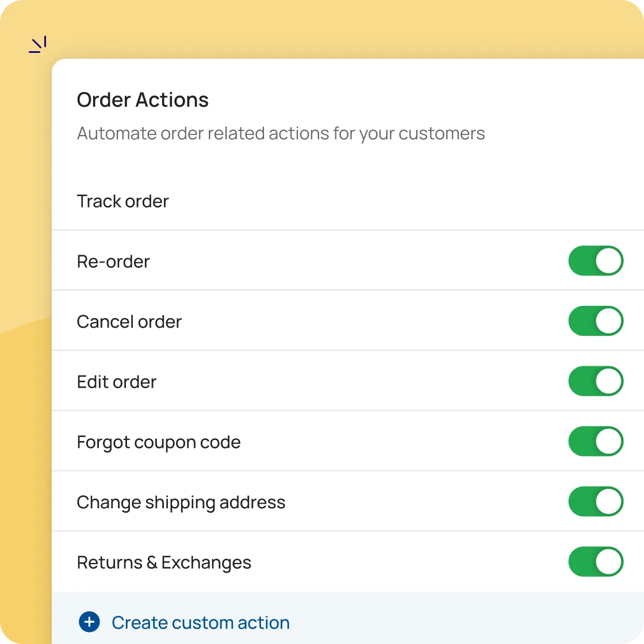Disable the Forgot coupon code switch
This screenshot has width=644, height=644.
pyautogui.click(x=596, y=441)
